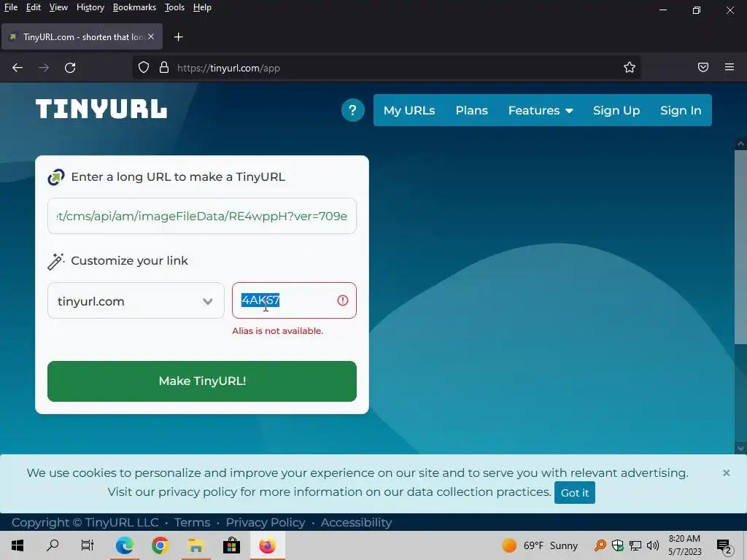The image size is (747, 560).
Task: Open the Help menu
Action: click(x=202, y=7)
